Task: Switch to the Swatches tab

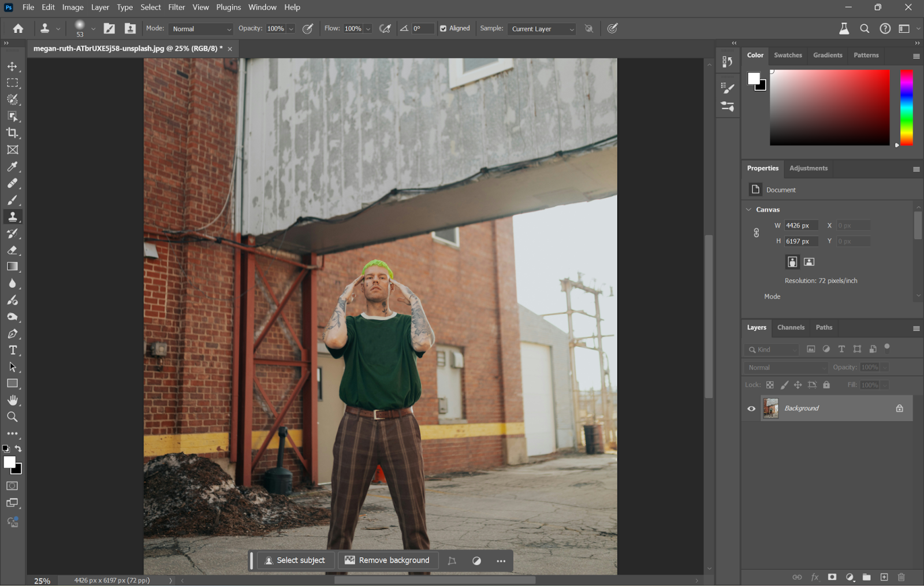Action: click(788, 55)
